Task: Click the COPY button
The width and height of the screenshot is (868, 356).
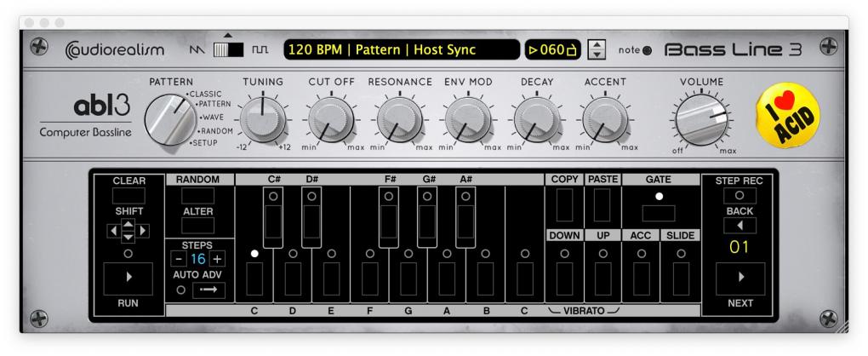Action: click(x=565, y=205)
